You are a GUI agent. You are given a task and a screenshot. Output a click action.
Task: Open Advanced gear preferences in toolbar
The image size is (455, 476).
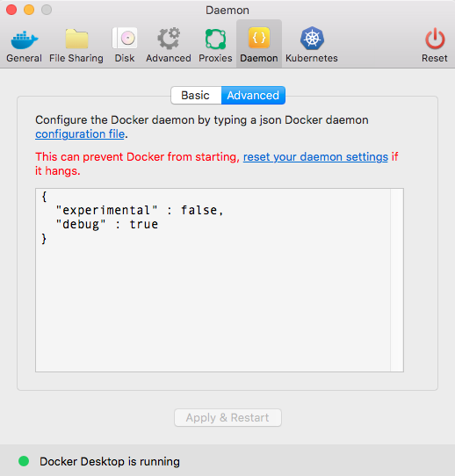point(169,39)
